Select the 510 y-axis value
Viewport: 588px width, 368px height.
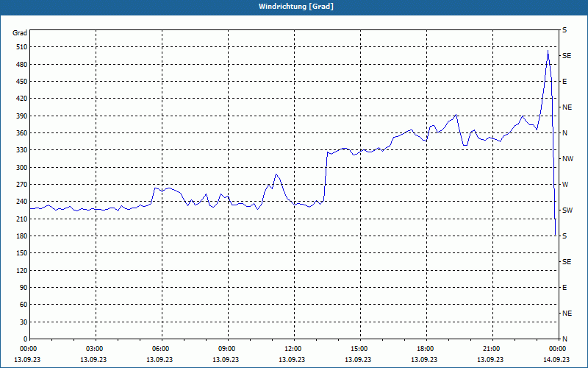(22, 47)
